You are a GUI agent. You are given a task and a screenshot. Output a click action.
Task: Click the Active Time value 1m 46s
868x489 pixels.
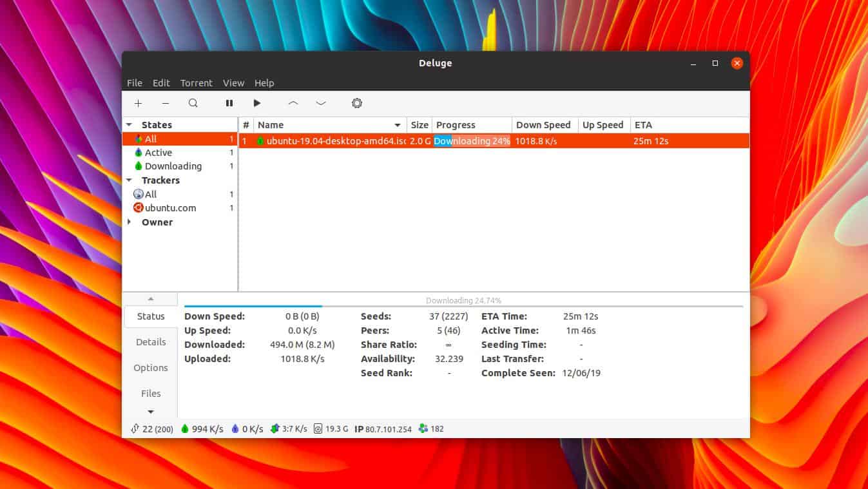tap(581, 331)
